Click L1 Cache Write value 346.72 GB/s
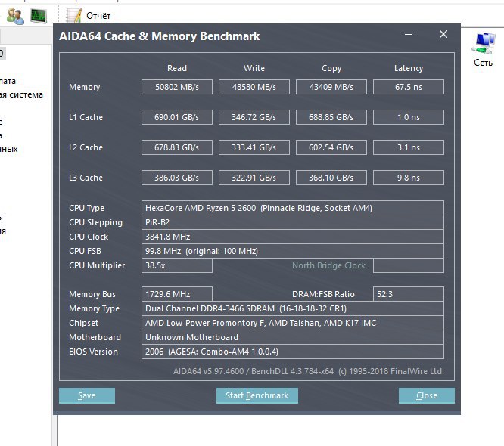 (254, 117)
